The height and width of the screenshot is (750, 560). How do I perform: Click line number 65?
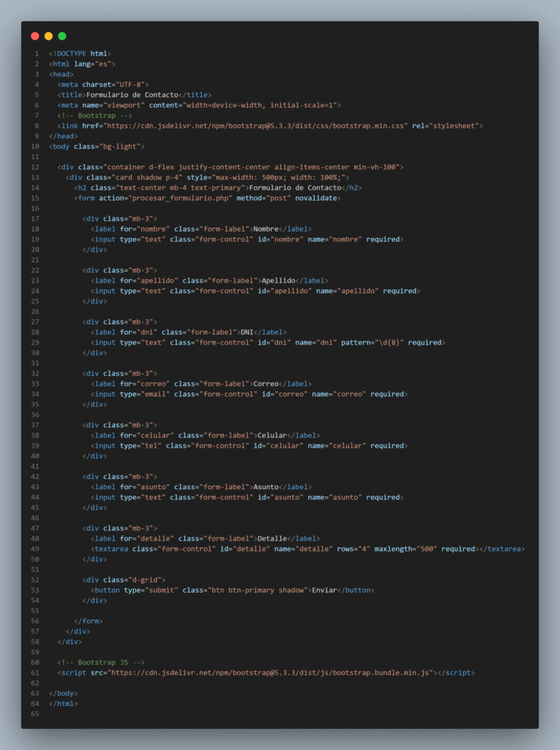point(35,714)
